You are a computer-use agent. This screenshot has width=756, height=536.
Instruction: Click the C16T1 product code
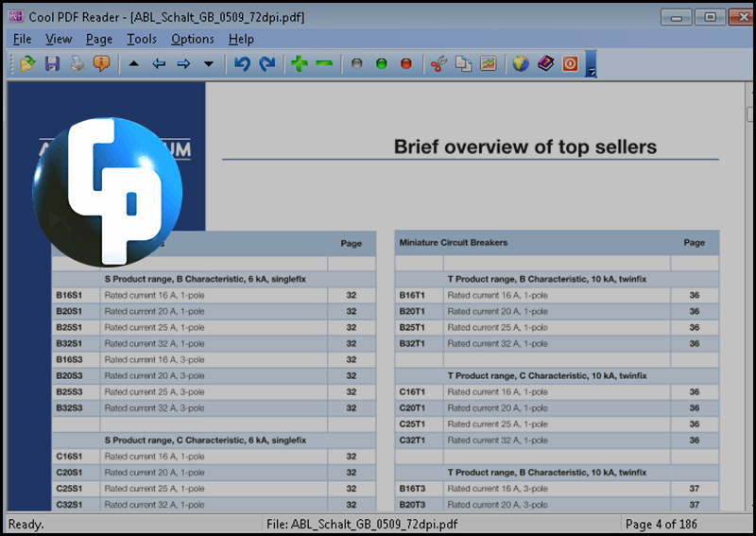tap(412, 391)
